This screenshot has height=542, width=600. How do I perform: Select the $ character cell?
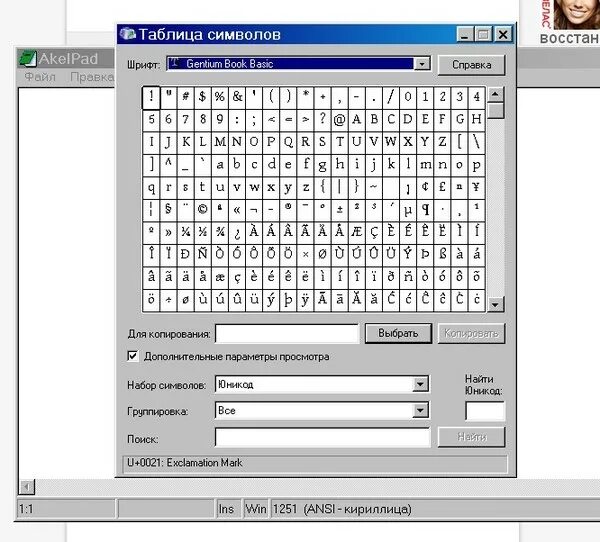[202, 97]
